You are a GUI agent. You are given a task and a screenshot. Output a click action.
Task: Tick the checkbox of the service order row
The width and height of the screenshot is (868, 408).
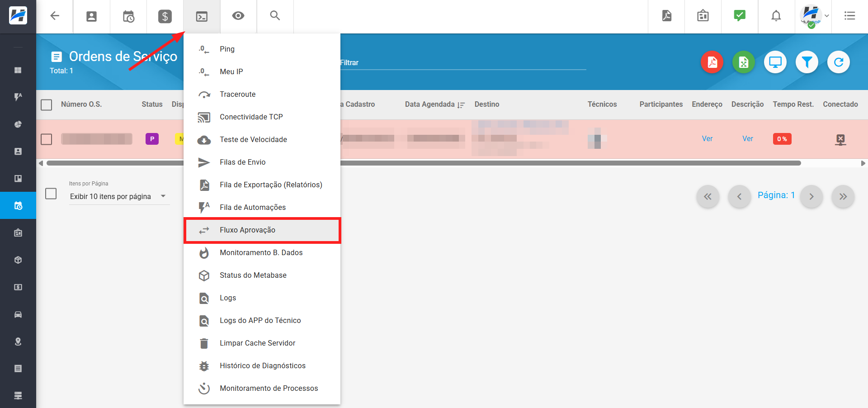click(47, 139)
